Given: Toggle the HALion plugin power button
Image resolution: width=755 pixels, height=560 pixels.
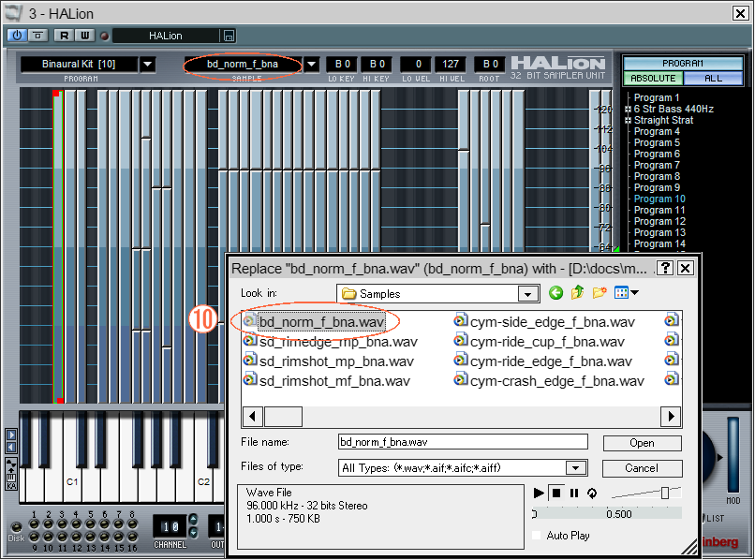Looking at the screenshot, I should 17,36.
